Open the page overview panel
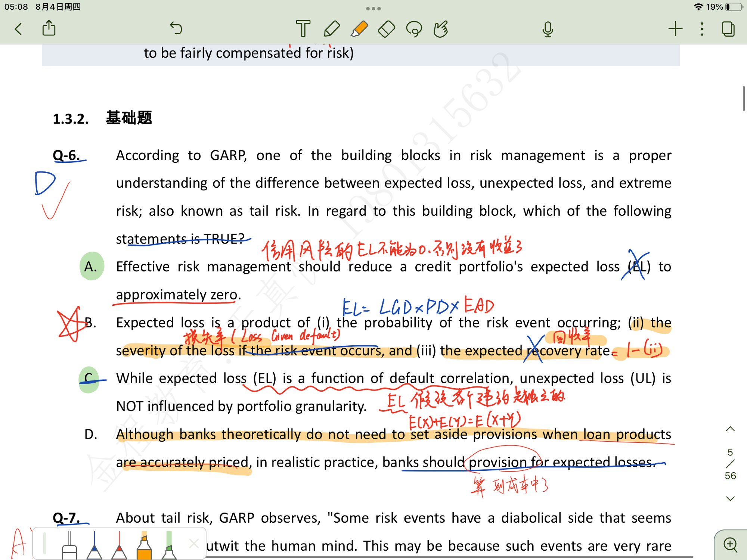The width and height of the screenshot is (747, 560). tap(728, 29)
